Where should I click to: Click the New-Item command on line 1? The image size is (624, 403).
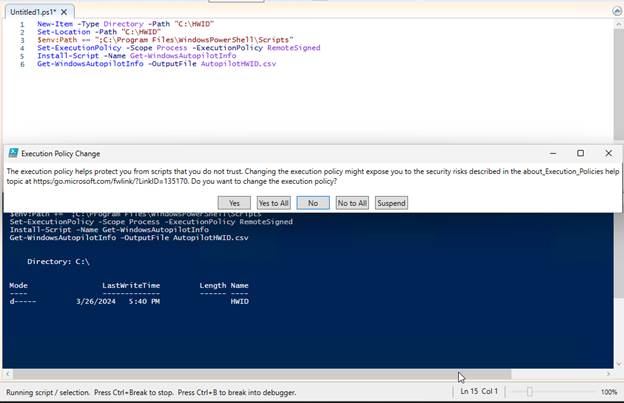[x=54, y=23]
